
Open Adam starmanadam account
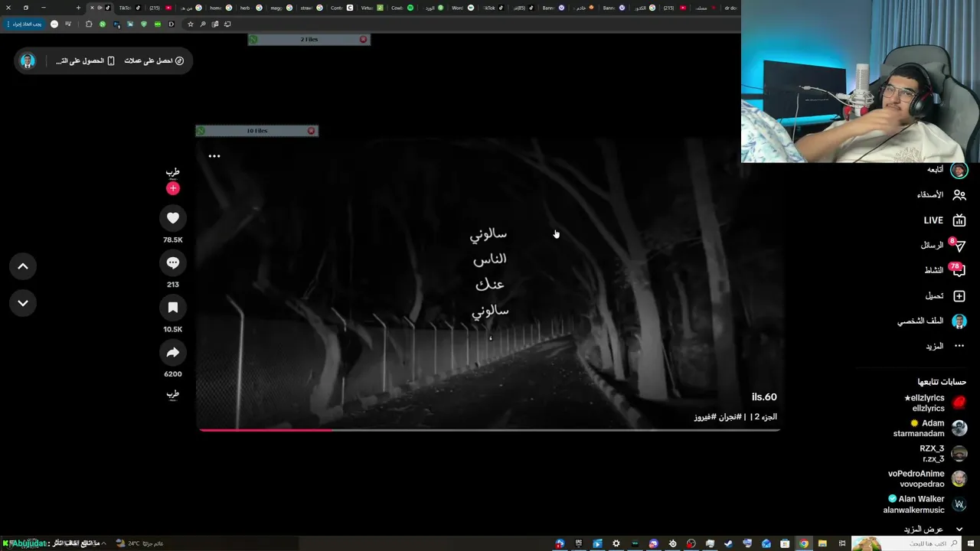click(930, 429)
